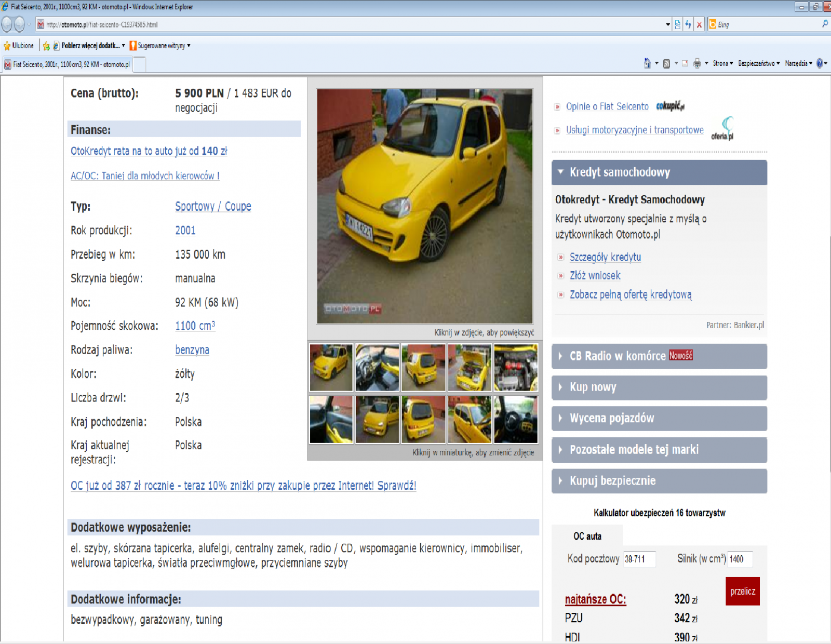Image resolution: width=831 pixels, height=644 pixels.
Task: Open the RSS feeds dropdown arrow
Action: coord(676,63)
